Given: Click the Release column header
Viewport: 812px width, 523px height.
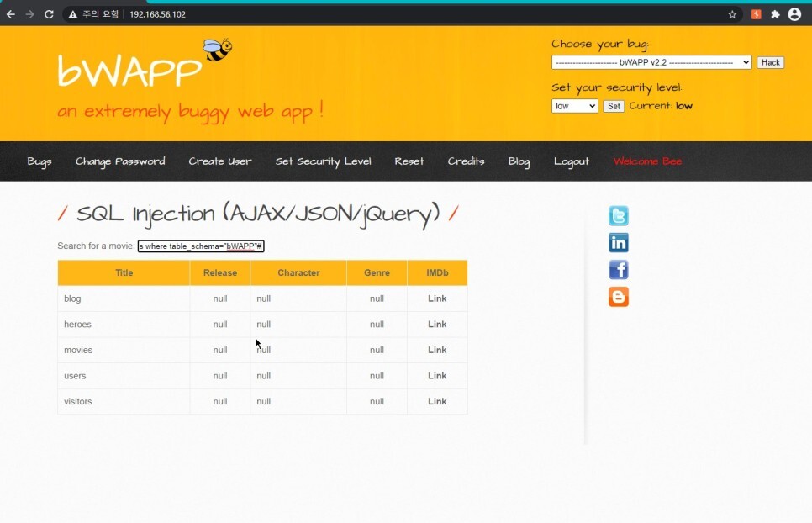Looking at the screenshot, I should tap(220, 273).
